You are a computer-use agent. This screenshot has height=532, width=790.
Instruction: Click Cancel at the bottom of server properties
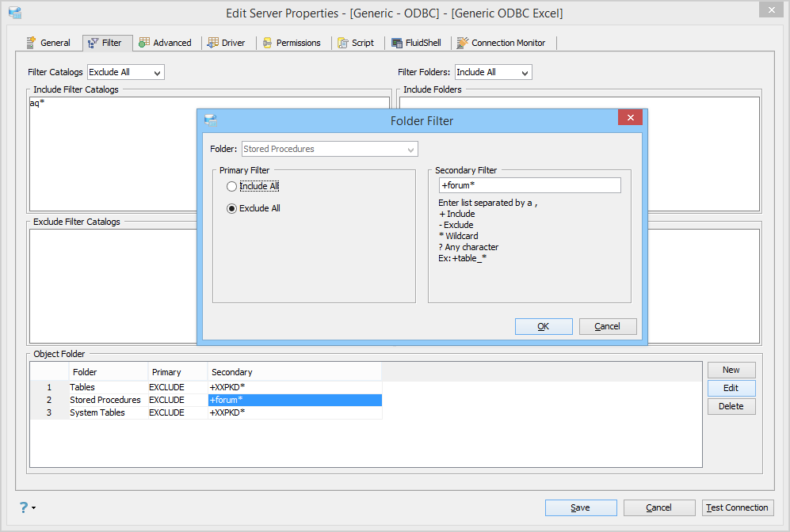pyautogui.click(x=659, y=507)
